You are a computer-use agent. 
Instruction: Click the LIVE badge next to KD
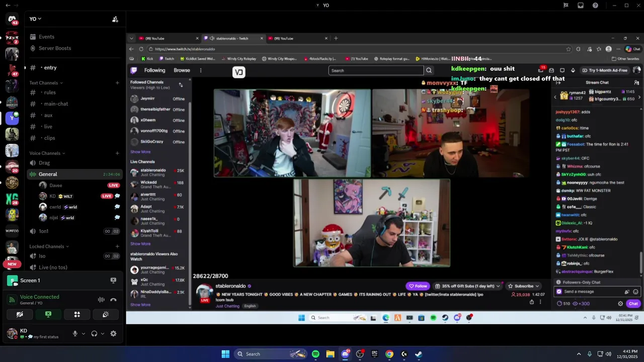[107, 196]
